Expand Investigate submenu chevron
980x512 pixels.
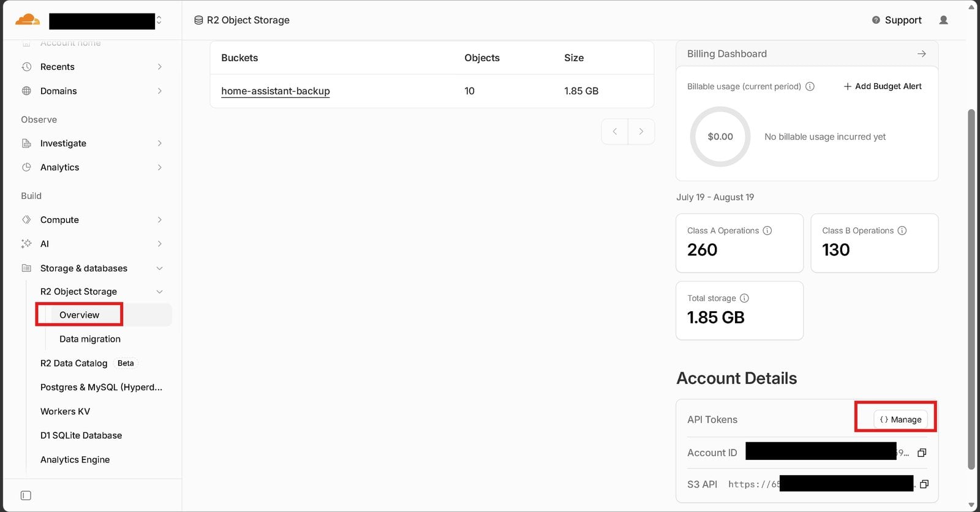click(x=160, y=143)
